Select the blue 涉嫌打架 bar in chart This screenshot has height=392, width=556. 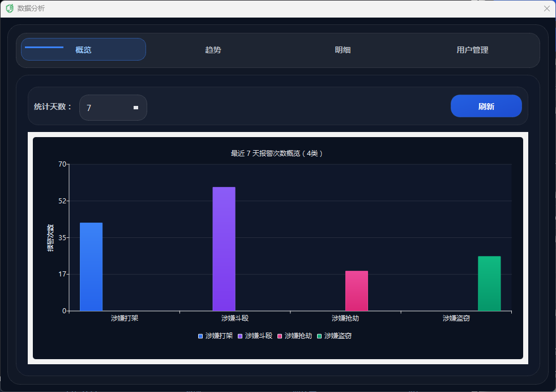tap(91, 266)
